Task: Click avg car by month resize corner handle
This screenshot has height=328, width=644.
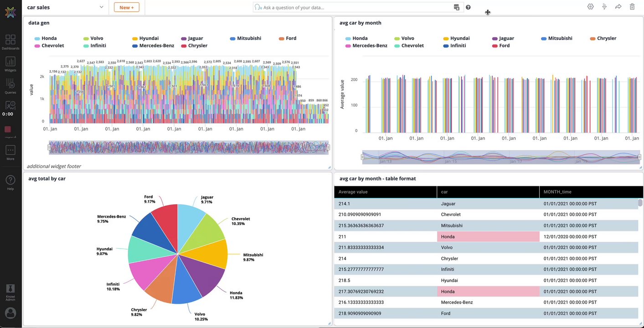Action: tap(640, 168)
